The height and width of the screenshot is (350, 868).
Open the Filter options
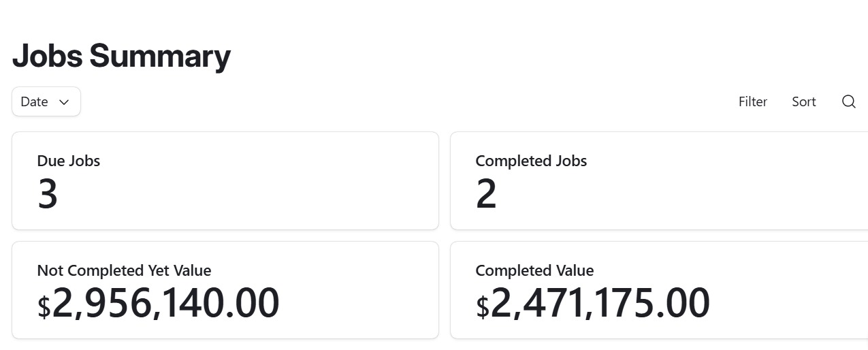pos(752,101)
